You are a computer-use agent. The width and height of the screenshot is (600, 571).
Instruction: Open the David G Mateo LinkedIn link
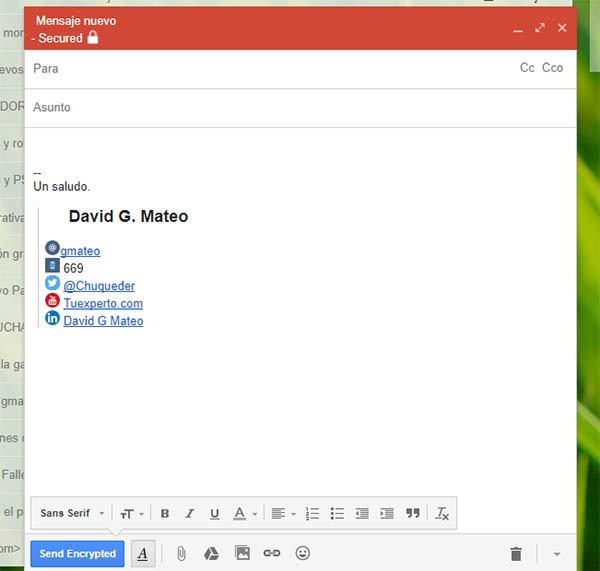(103, 321)
